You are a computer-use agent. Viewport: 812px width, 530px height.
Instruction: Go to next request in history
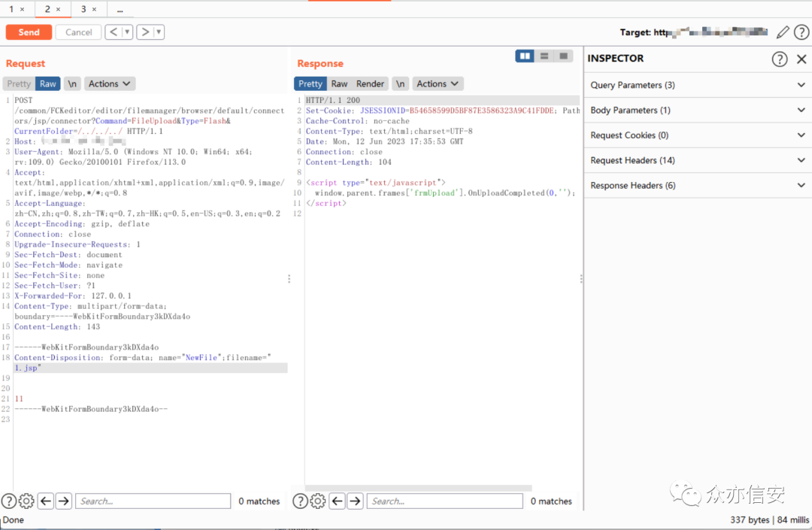click(x=146, y=32)
